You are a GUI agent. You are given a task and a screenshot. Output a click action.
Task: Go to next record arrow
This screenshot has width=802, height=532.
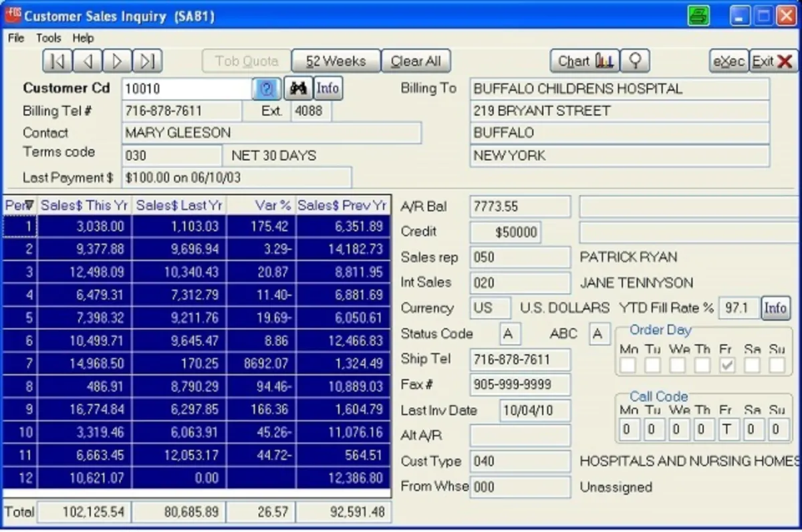coord(118,61)
